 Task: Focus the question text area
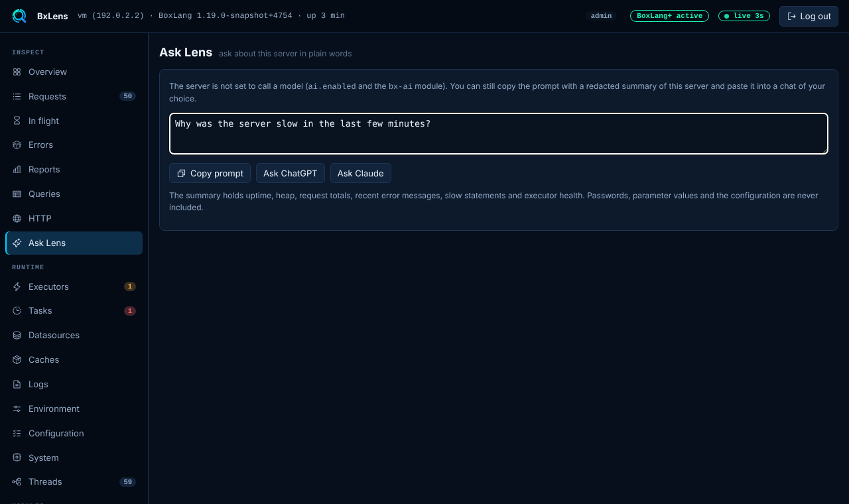click(x=499, y=133)
